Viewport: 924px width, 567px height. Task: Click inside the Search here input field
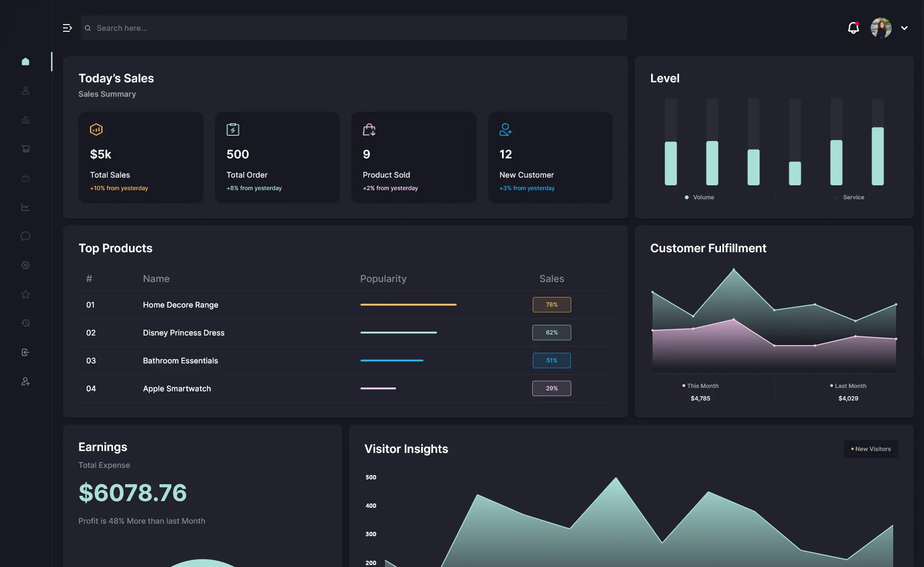pyautogui.click(x=353, y=28)
